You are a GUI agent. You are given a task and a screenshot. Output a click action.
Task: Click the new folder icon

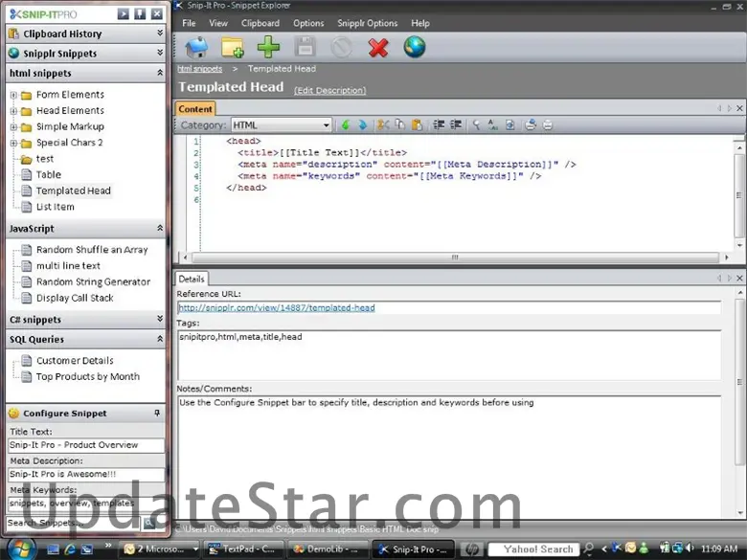click(x=233, y=46)
